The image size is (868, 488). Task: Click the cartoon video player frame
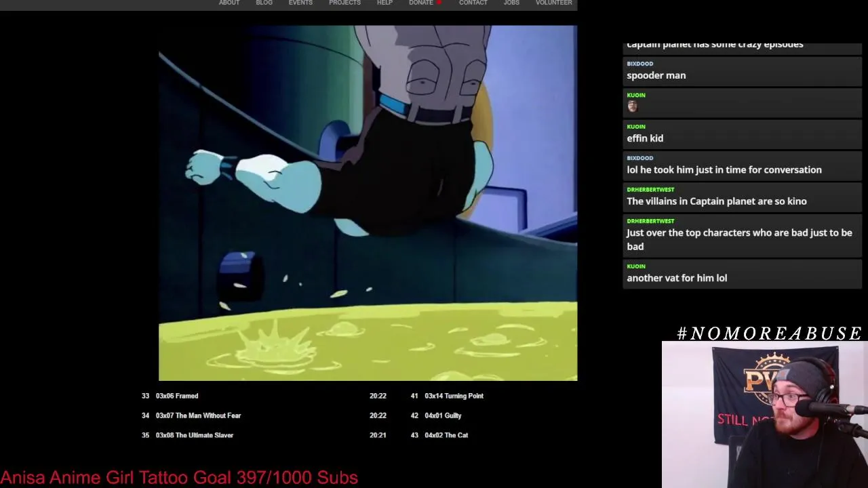tap(368, 203)
